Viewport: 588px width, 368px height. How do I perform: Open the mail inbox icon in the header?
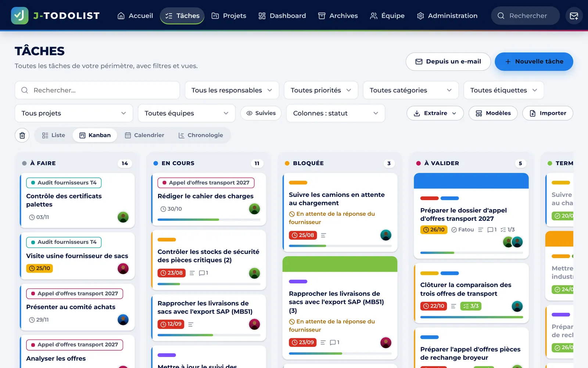point(574,16)
